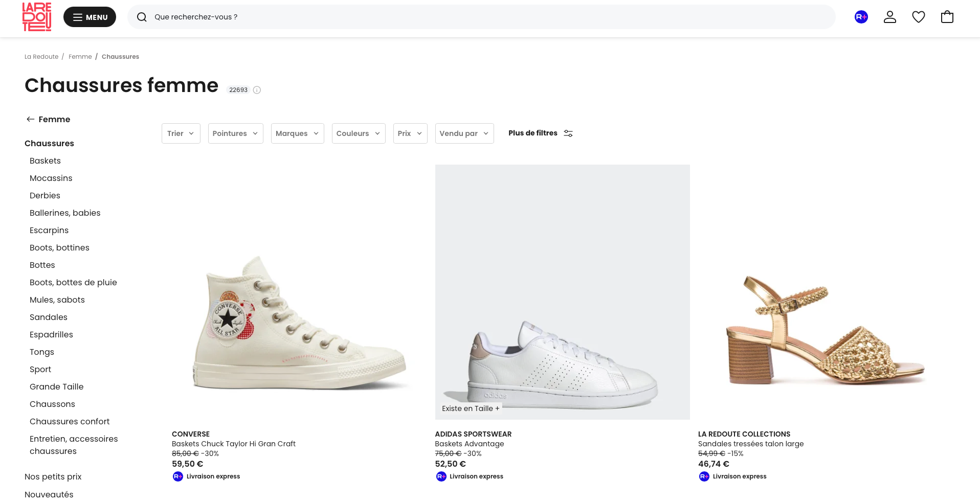
Task: Open Mules, sabots category
Action: coord(57,300)
